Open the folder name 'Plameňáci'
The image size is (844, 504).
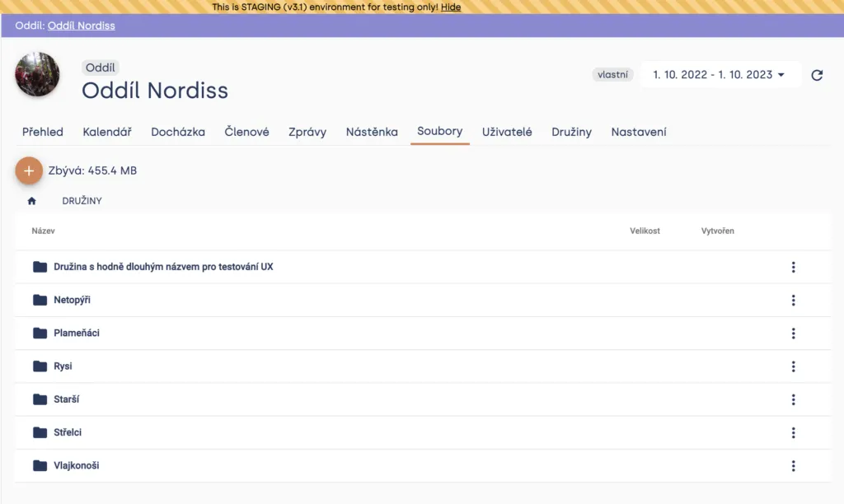click(x=77, y=333)
